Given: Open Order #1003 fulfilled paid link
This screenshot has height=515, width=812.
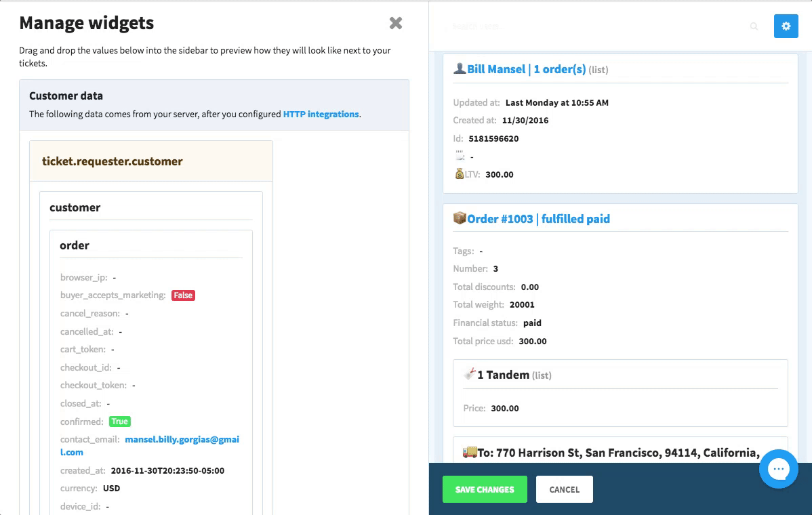Looking at the screenshot, I should pyautogui.click(x=539, y=219).
